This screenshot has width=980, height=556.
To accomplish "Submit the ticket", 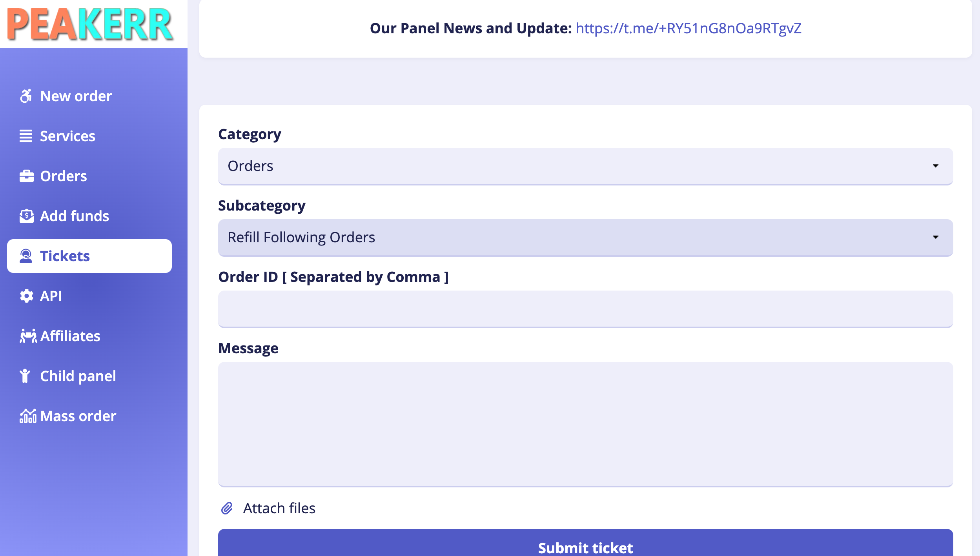I will pos(585,545).
